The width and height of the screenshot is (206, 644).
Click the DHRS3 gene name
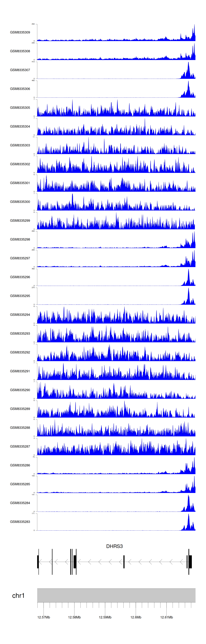[x=114, y=546]
